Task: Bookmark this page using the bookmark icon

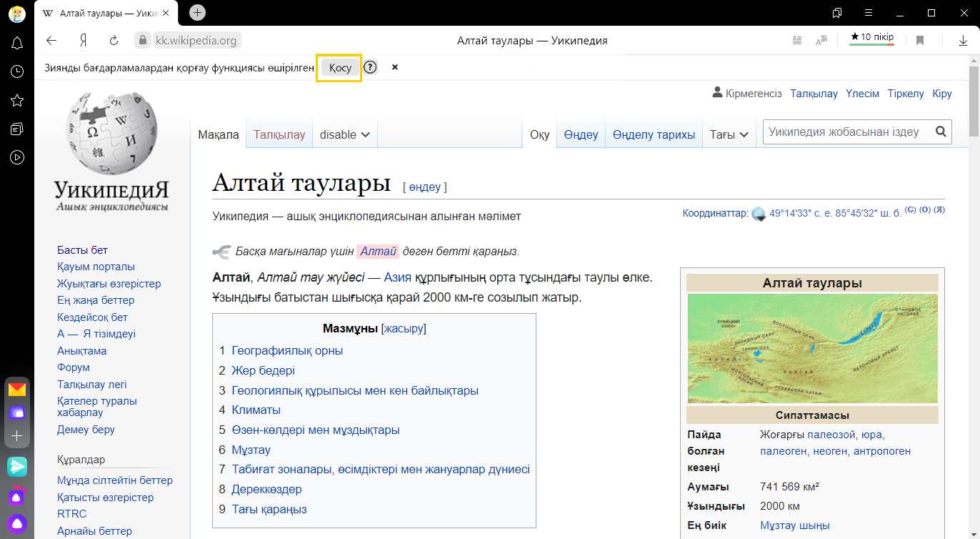Action: tap(920, 41)
